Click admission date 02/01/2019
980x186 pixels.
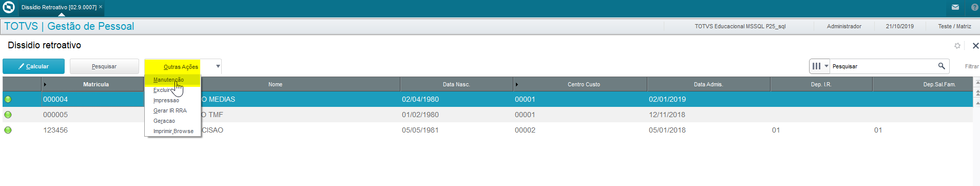pyautogui.click(x=667, y=99)
